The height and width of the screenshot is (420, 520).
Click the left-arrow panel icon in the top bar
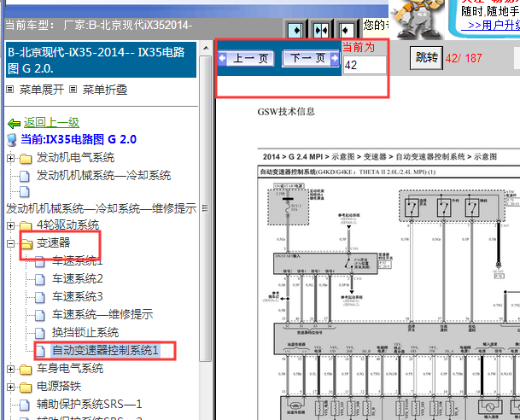coord(347,31)
